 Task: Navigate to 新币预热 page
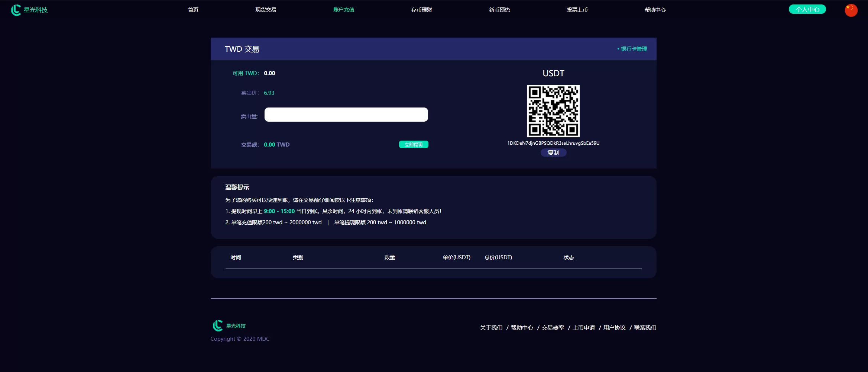pyautogui.click(x=499, y=10)
